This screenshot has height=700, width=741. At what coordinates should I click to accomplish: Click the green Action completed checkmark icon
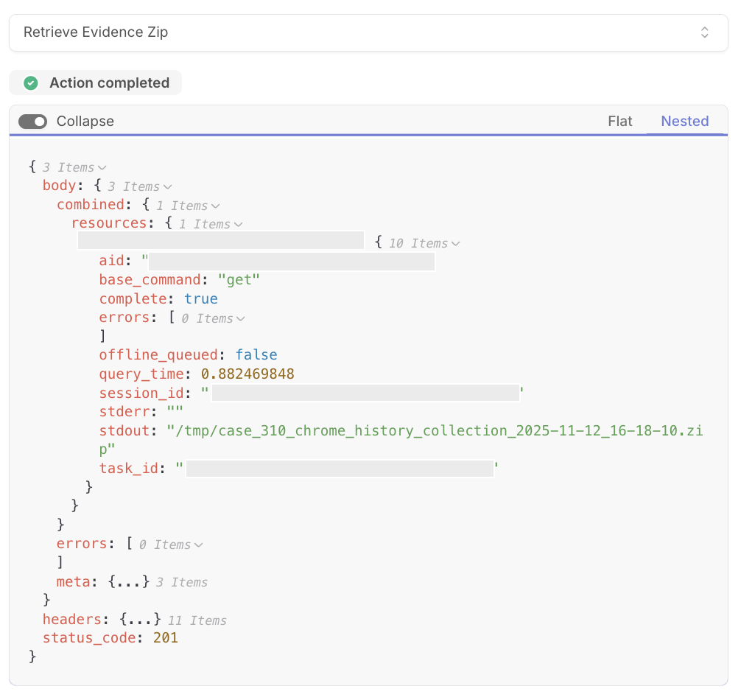[31, 83]
